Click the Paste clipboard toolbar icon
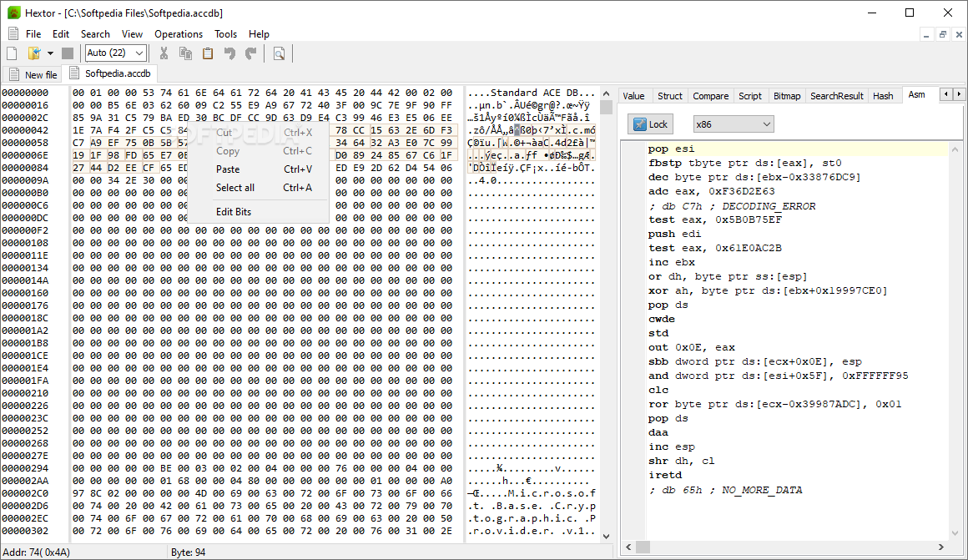Viewport: 968px width, 560px height. [208, 53]
